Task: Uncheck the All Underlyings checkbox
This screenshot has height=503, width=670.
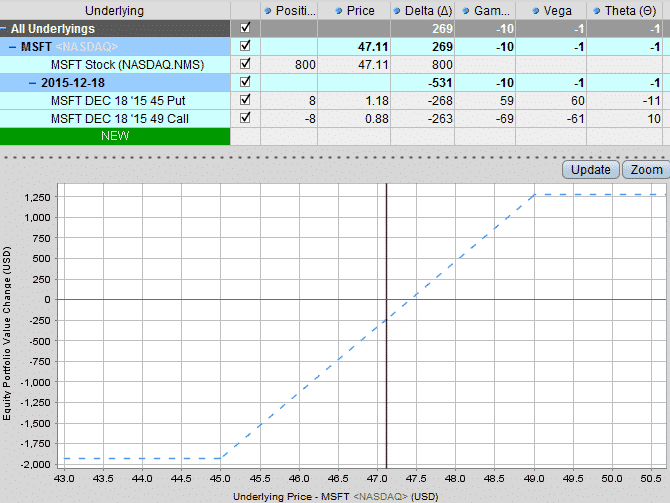Action: pos(245,28)
